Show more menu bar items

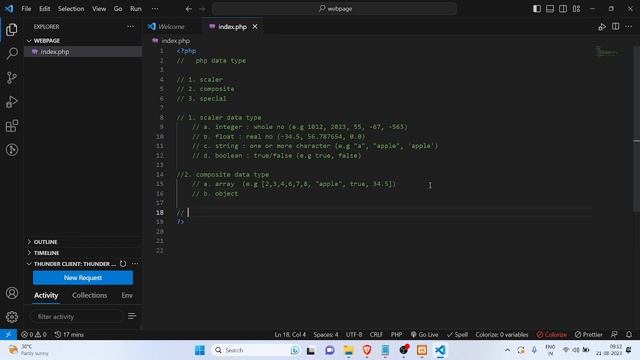155,9
